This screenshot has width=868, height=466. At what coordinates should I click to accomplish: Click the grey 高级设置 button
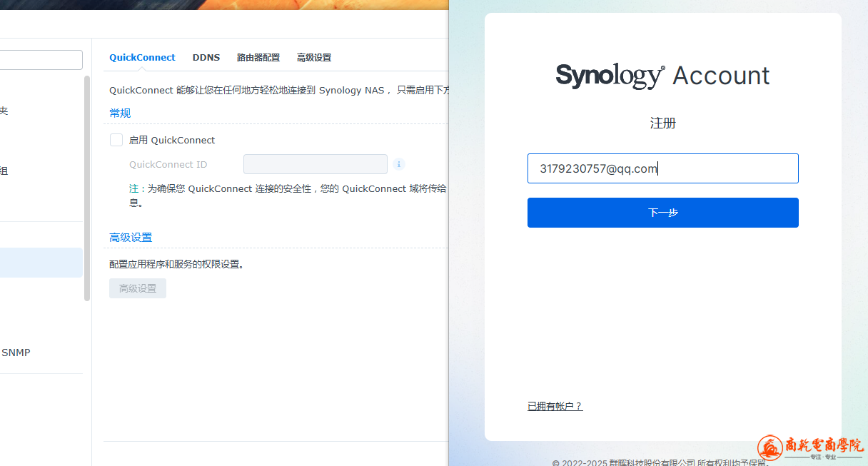tap(138, 288)
